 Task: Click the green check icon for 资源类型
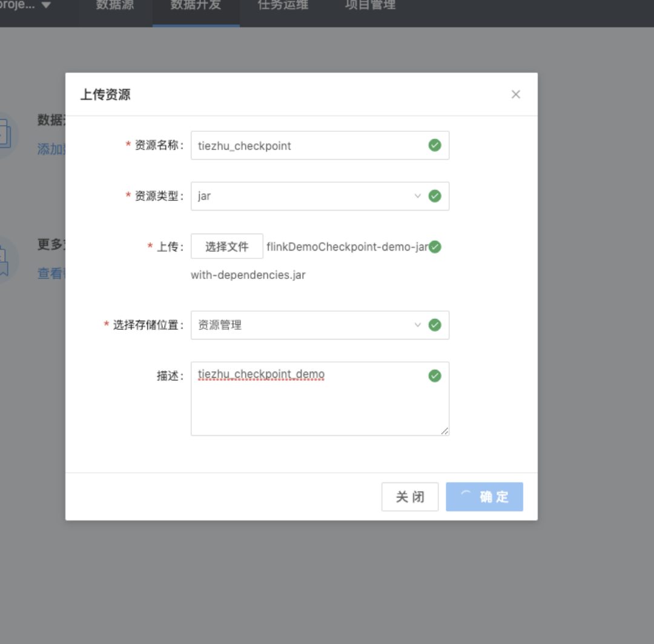point(435,196)
